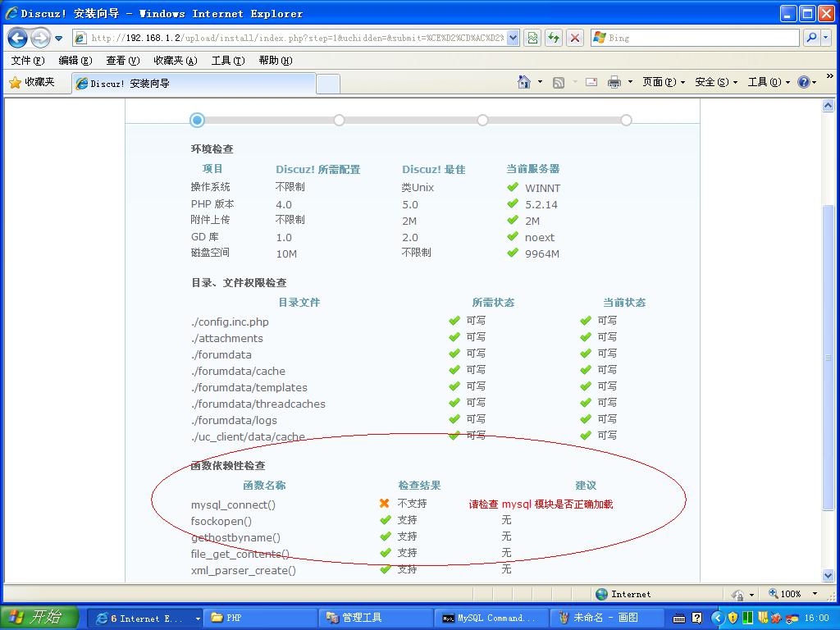Click the red mysql 模块 warning text
840x630 pixels.
click(541, 504)
